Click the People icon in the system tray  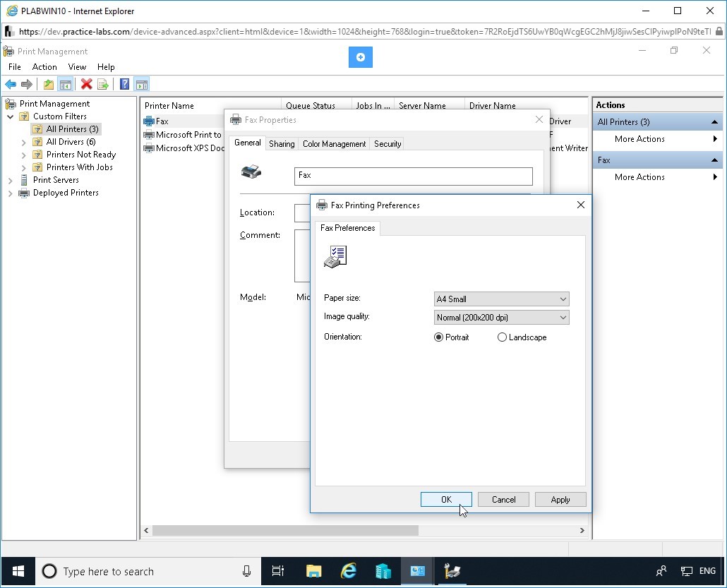[x=661, y=571]
